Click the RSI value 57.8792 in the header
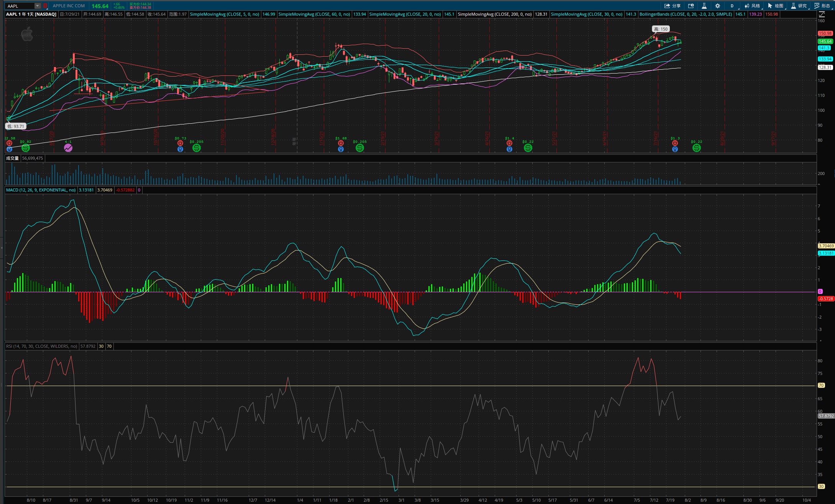 pyautogui.click(x=88, y=346)
